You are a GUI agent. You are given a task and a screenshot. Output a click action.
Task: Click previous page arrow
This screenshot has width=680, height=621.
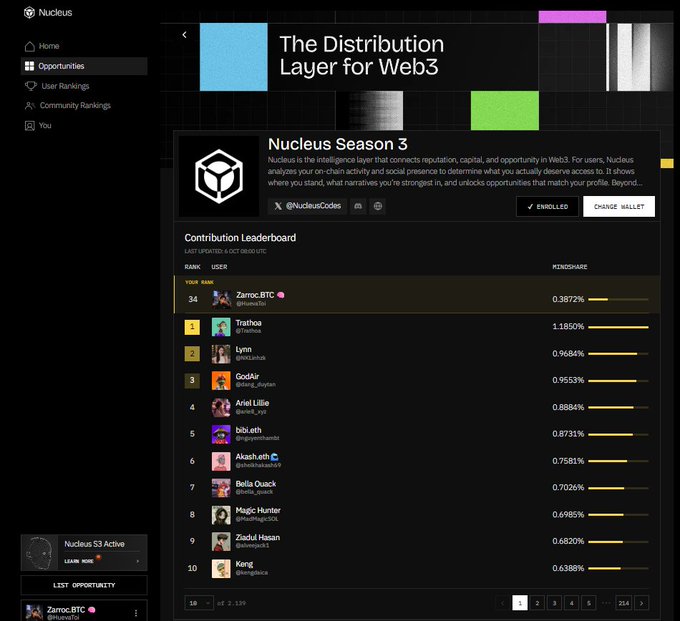503,603
